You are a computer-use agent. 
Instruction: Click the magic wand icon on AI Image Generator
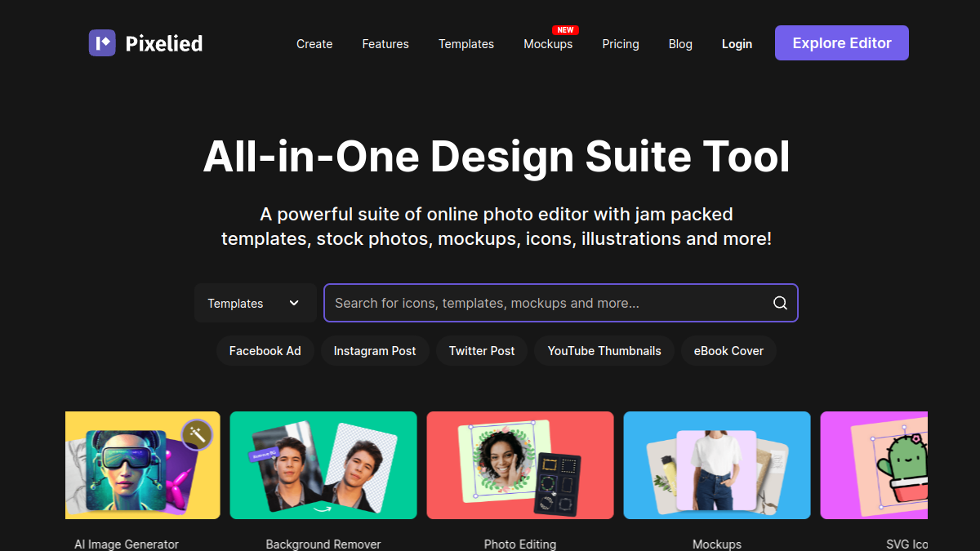[197, 434]
